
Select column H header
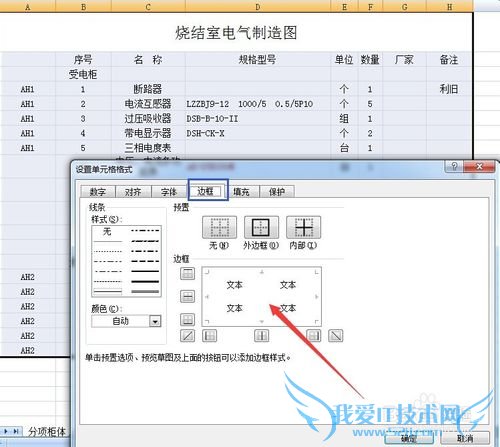[449, 6]
